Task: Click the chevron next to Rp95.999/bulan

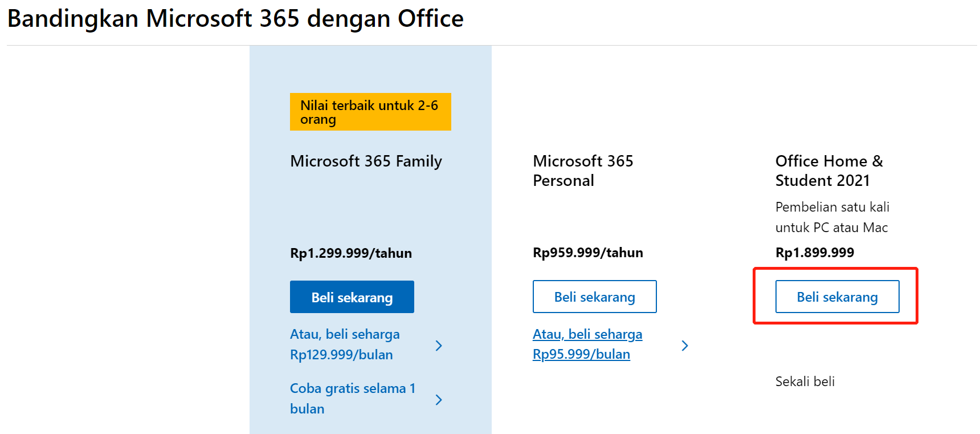Action: click(x=685, y=346)
